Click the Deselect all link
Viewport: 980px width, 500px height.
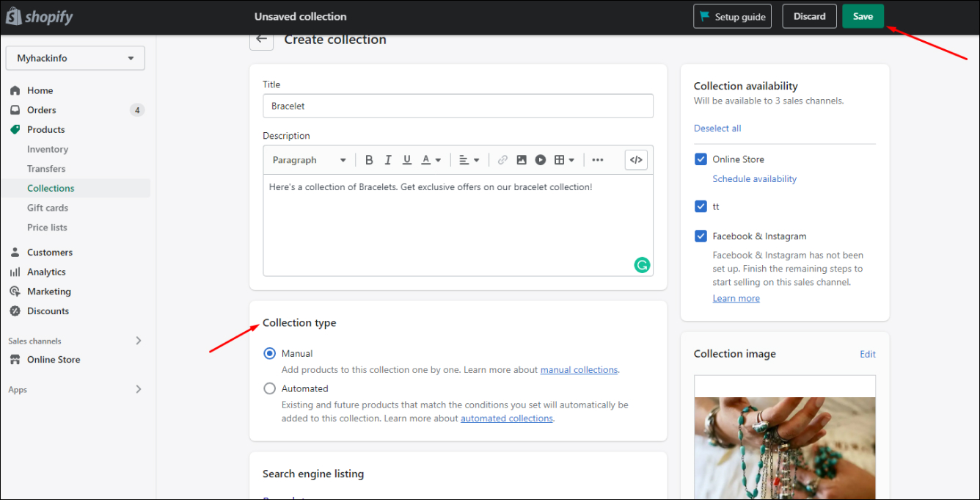[717, 128]
